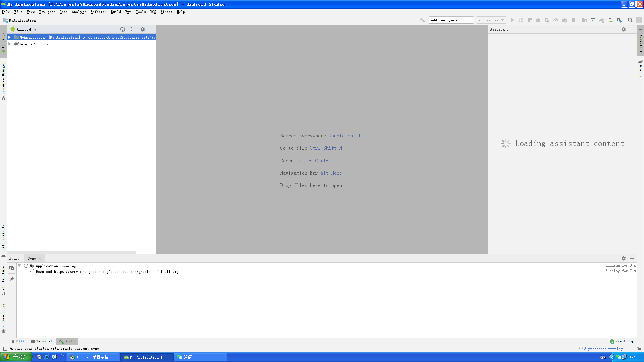
Task: Click MyApplication in the navigation bar breadcrumb
Action: (x=19, y=20)
